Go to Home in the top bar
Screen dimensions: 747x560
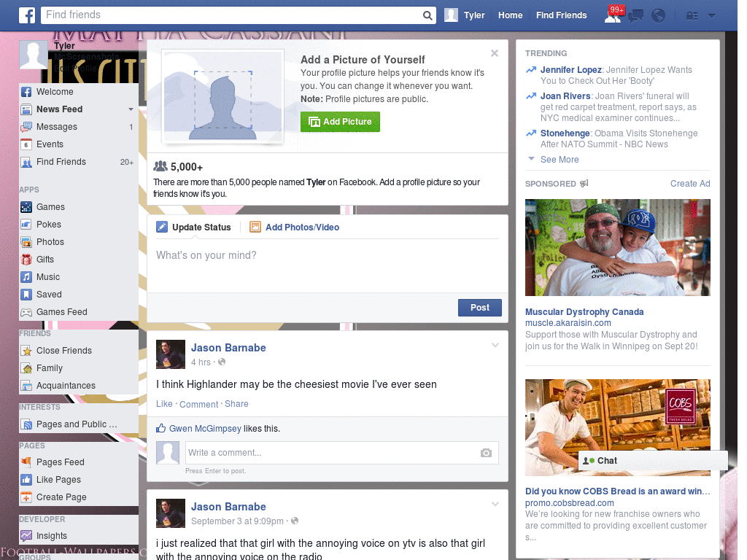[x=510, y=15]
